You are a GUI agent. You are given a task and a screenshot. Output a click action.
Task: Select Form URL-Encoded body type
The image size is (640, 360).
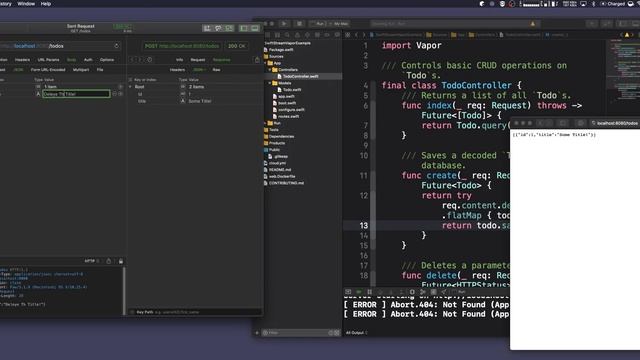click(48, 70)
